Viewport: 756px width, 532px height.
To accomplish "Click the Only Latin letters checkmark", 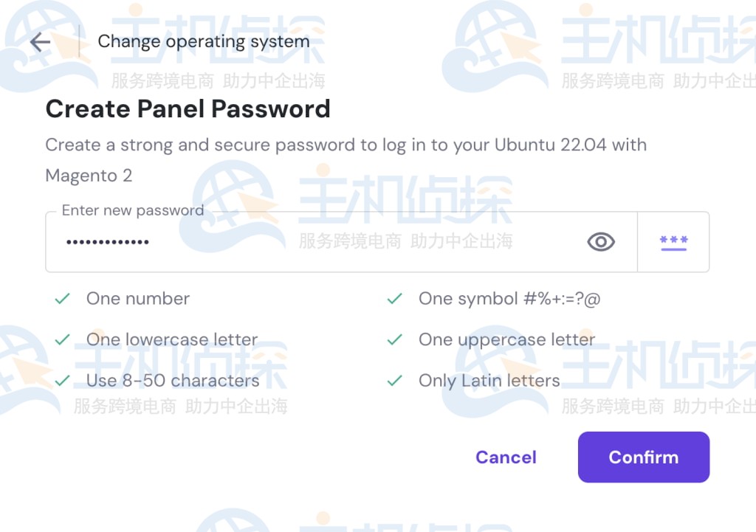I will (394, 381).
